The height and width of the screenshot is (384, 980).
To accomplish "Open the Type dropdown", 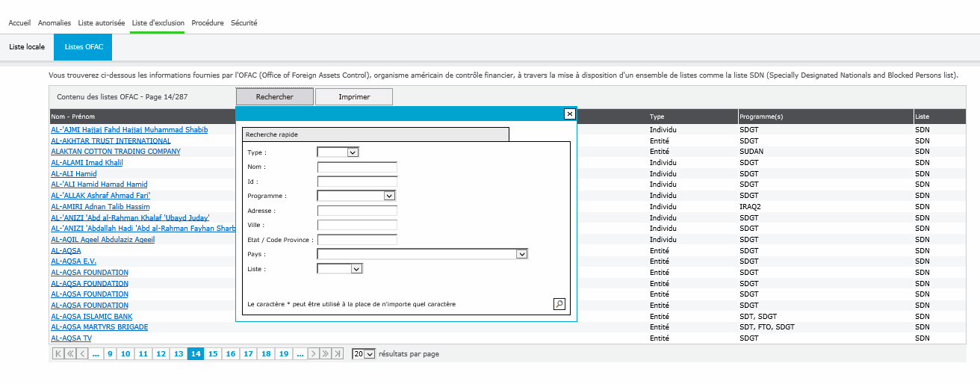I will pyautogui.click(x=338, y=152).
